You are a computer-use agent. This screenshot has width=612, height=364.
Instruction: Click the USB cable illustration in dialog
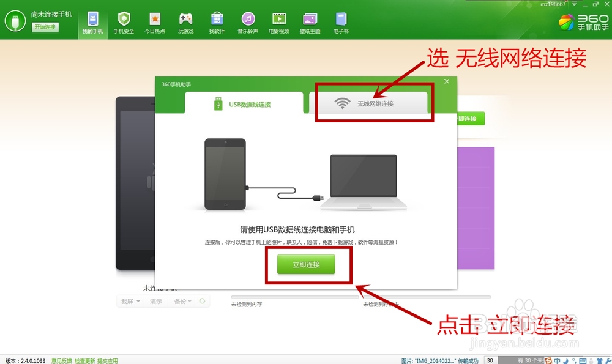285,192
